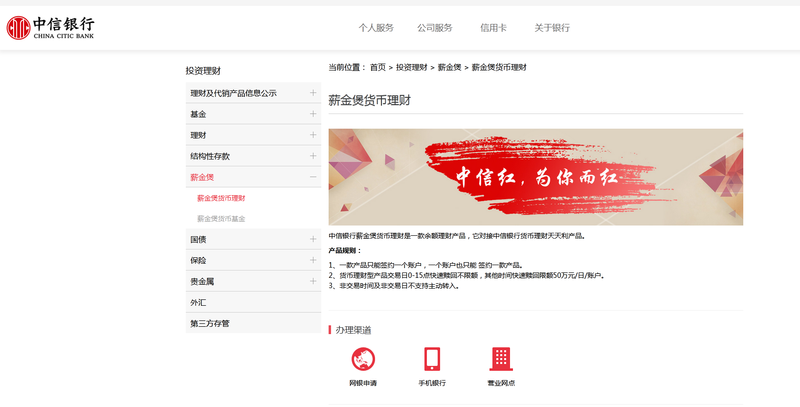Open the 营业网点 building icon
The height and width of the screenshot is (407, 800).
tap(501, 359)
